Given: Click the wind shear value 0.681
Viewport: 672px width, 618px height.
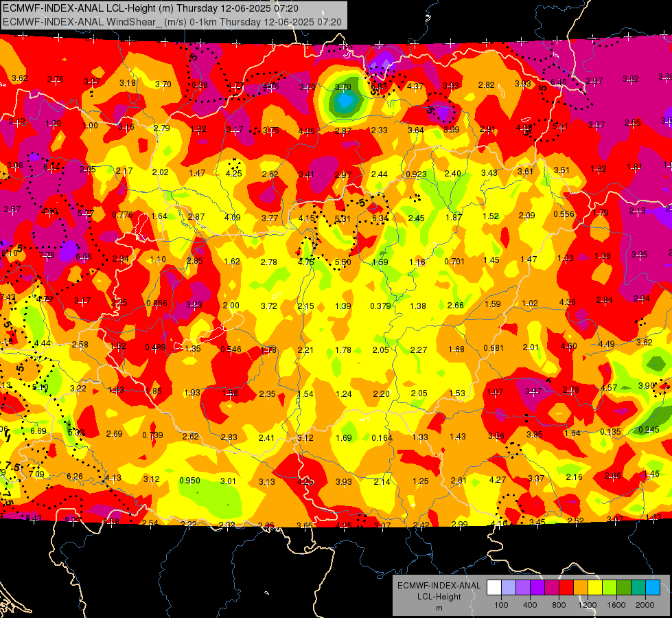Looking at the screenshot, I should point(494,348).
